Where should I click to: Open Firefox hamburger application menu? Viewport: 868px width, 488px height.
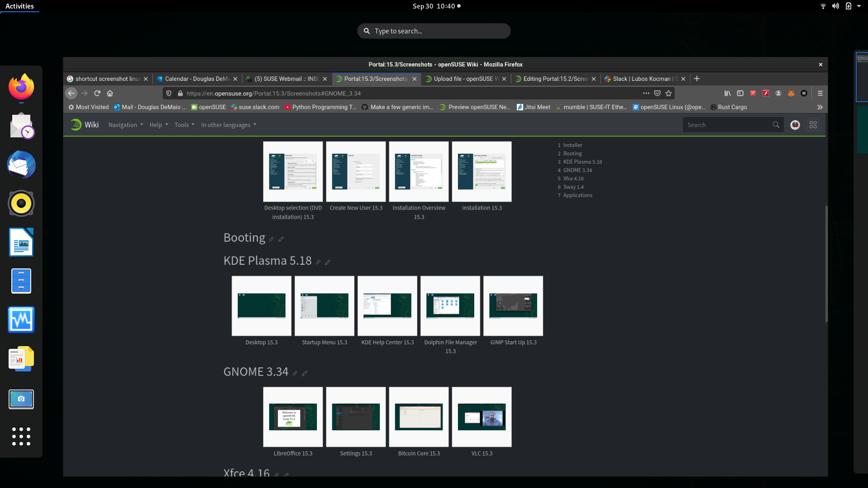point(820,93)
